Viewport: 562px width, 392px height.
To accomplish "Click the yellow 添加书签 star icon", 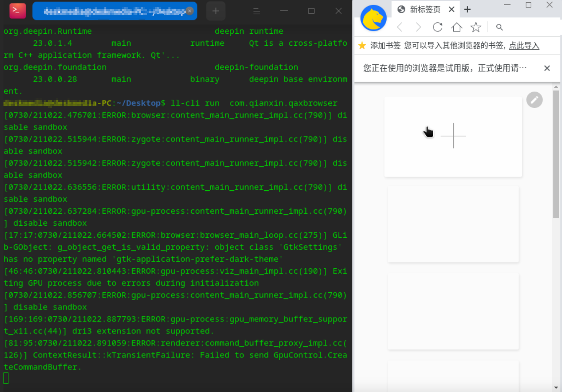I will (x=362, y=45).
